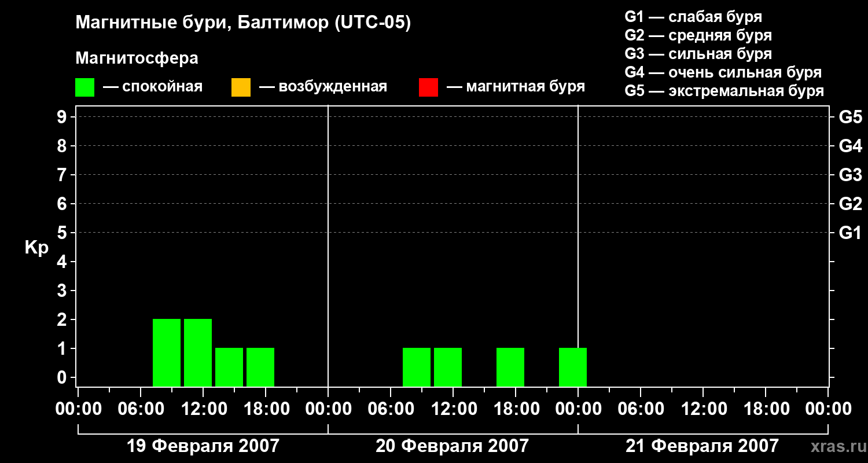Select the 'G4 — очень сильная буря' description line
Screen dimensions: 868x463
[x=723, y=72]
